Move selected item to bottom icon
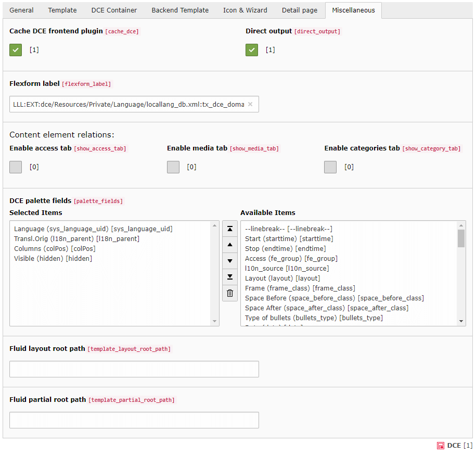 [x=230, y=277]
